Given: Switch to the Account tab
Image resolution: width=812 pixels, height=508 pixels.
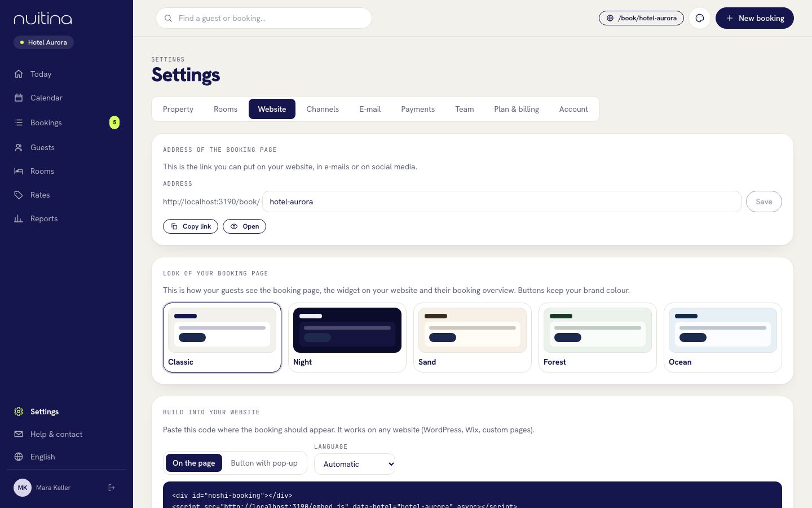Looking at the screenshot, I should point(573,109).
